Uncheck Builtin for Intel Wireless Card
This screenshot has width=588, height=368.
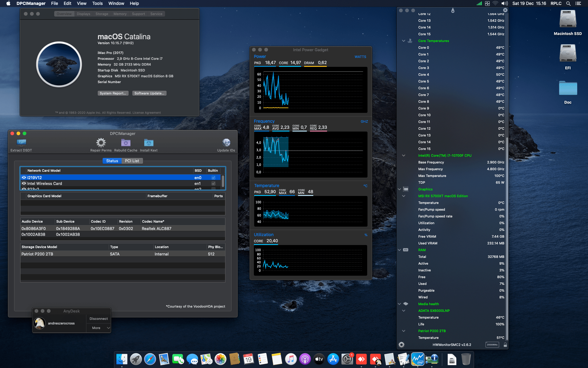213,183
